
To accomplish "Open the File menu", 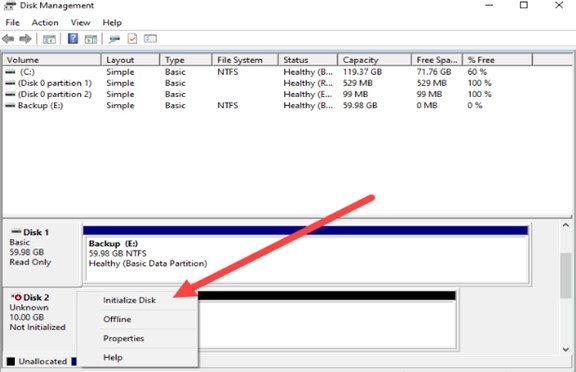I will click(x=12, y=23).
